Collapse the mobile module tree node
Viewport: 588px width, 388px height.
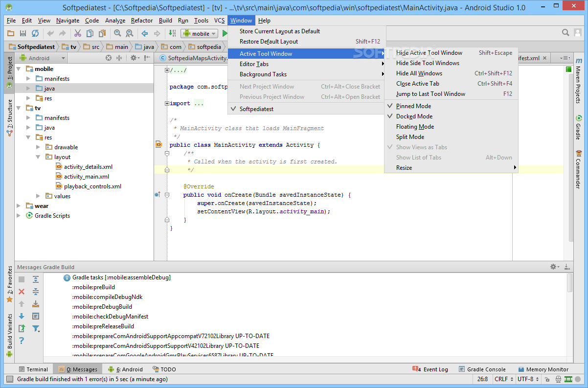click(x=19, y=69)
